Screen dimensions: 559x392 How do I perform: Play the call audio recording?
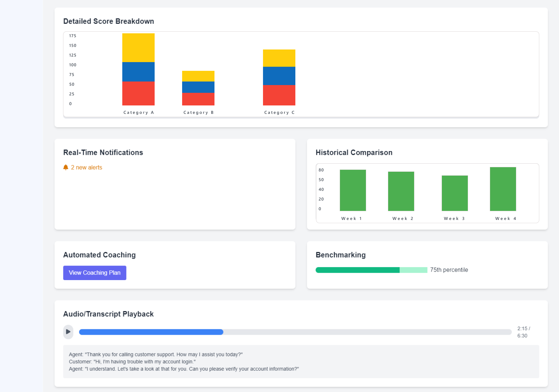click(68, 332)
